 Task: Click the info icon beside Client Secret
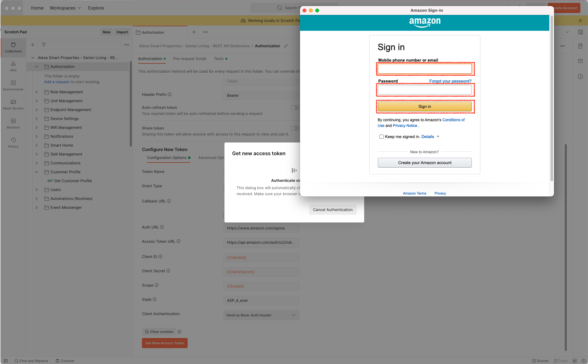(168, 271)
